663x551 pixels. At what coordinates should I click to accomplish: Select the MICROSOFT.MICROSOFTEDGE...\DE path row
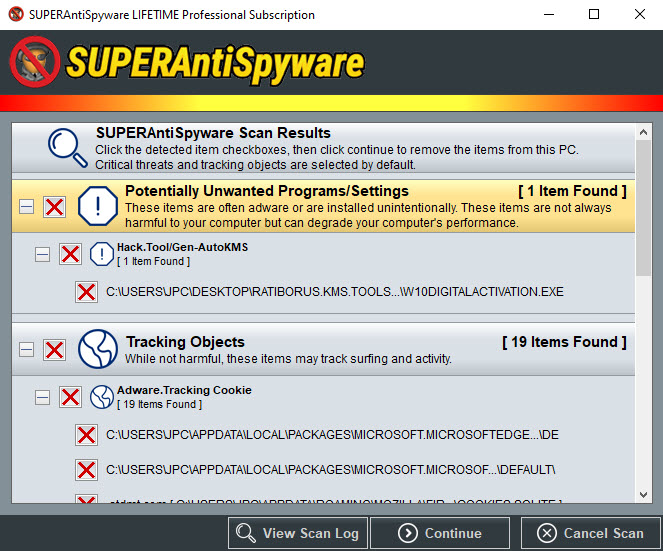pos(332,435)
